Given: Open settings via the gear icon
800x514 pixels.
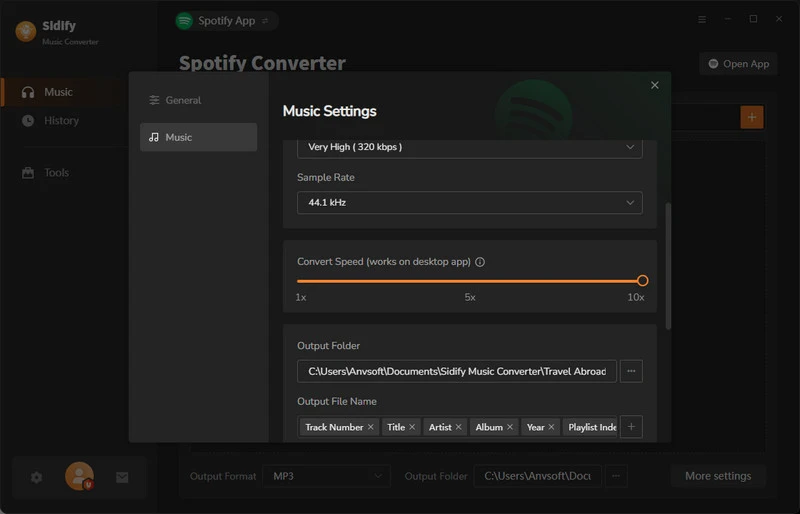Looking at the screenshot, I should 36,477.
